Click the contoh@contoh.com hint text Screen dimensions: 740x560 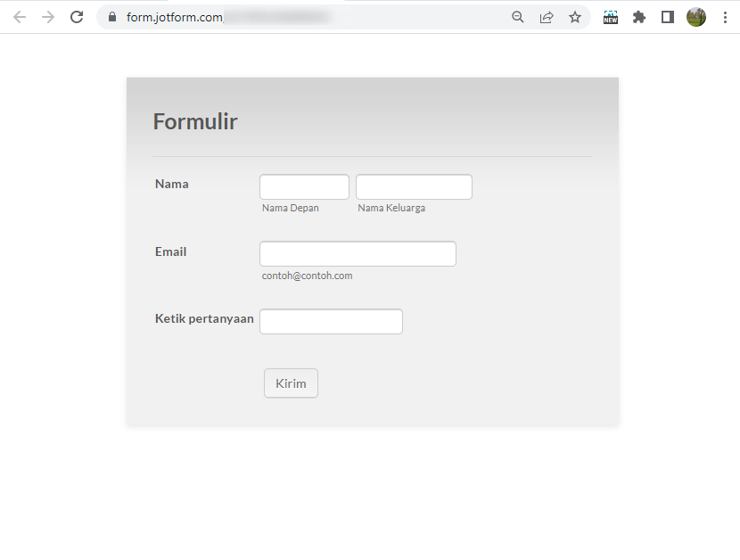[x=308, y=276]
